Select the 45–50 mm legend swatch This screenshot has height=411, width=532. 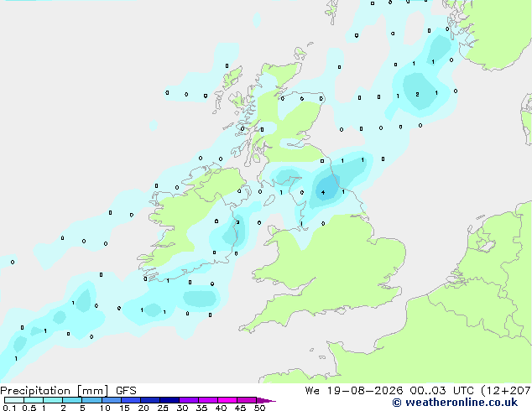point(247,400)
